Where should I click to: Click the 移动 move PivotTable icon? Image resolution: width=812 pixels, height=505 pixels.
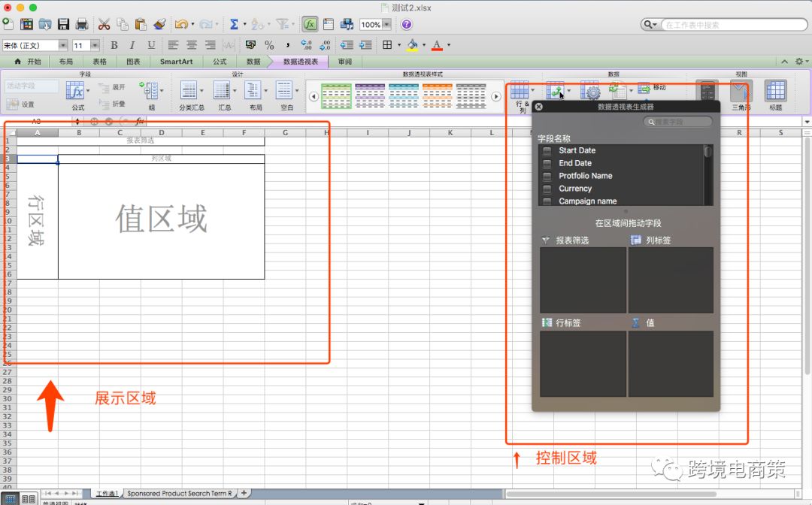(651, 88)
